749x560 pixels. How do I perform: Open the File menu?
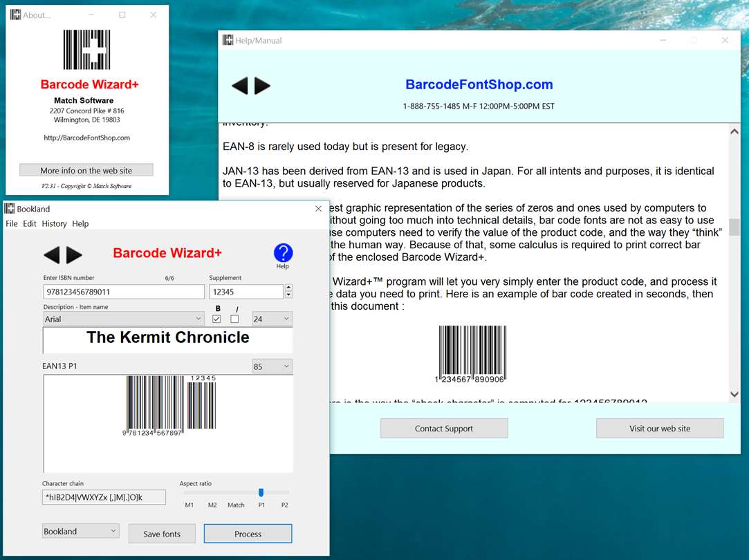(x=12, y=223)
